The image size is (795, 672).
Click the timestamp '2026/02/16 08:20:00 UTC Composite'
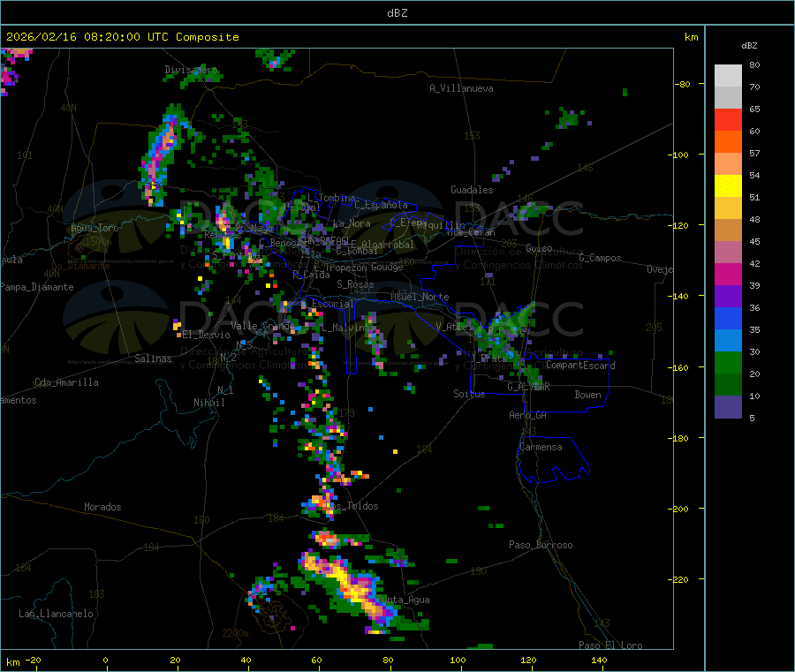[x=122, y=37]
